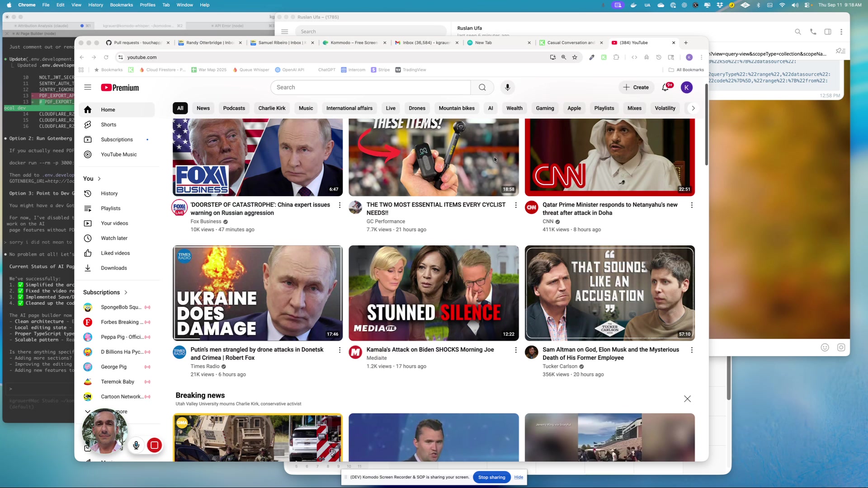Play the Ukraine Does Damage video thumbnail
The height and width of the screenshot is (488, 868).
pyautogui.click(x=258, y=293)
